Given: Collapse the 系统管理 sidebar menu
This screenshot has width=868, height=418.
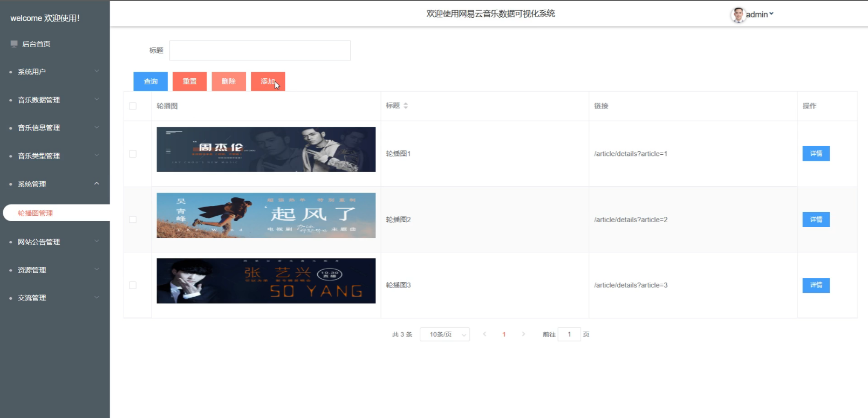Looking at the screenshot, I should tap(55, 184).
